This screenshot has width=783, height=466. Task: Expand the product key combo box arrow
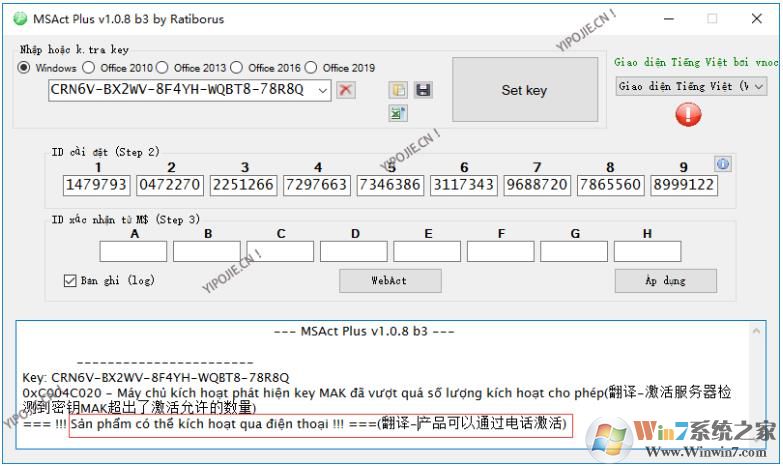[x=323, y=90]
